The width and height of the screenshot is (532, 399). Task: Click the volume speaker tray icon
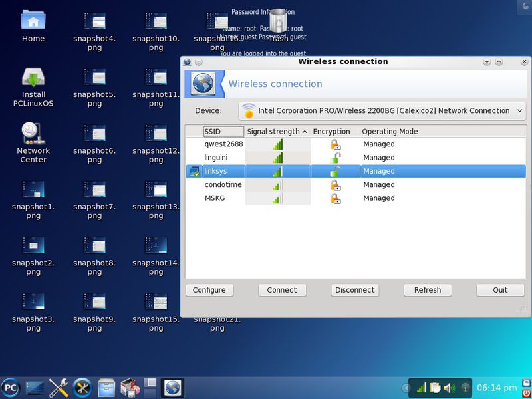450,388
